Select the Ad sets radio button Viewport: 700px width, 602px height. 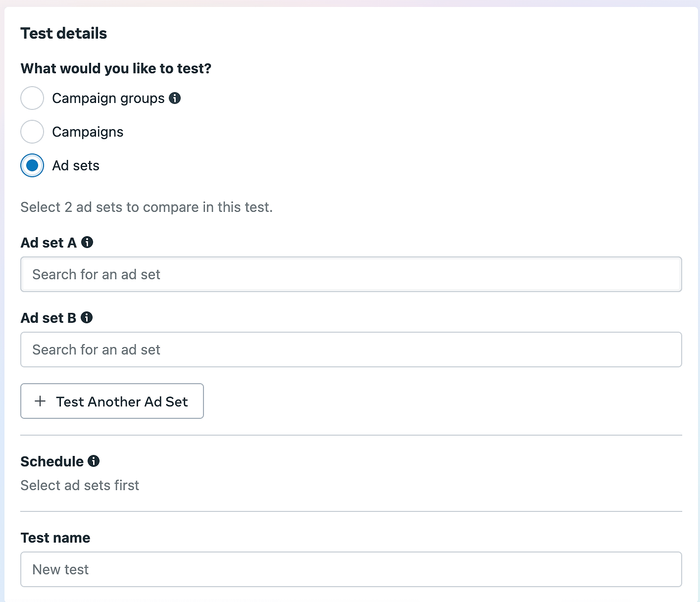pos(32,165)
